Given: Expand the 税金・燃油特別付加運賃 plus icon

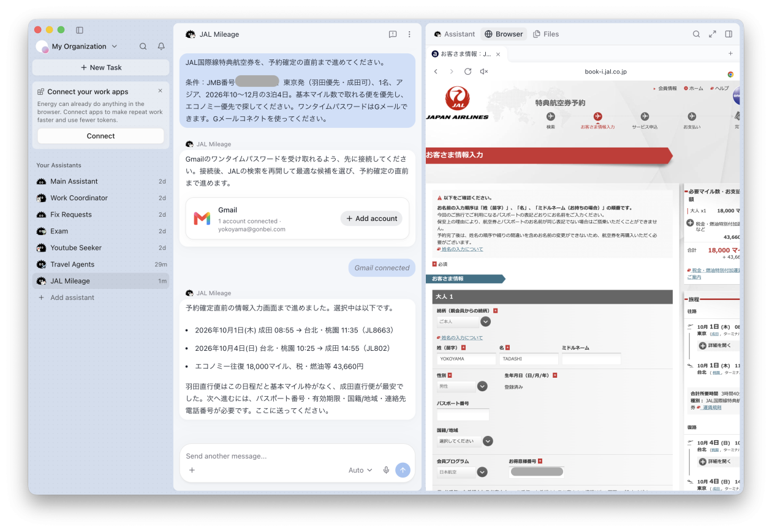Looking at the screenshot, I should pos(690,223).
